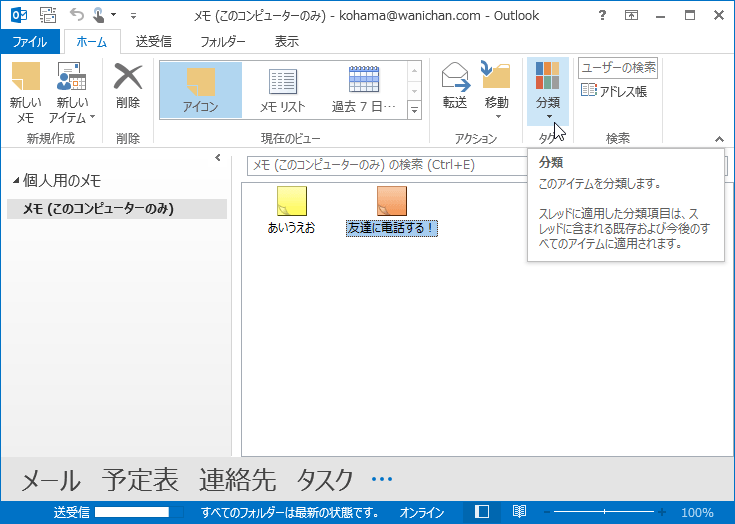This screenshot has height=524, width=735.
Task: Switch to reading view in status bar
Action: 519,511
